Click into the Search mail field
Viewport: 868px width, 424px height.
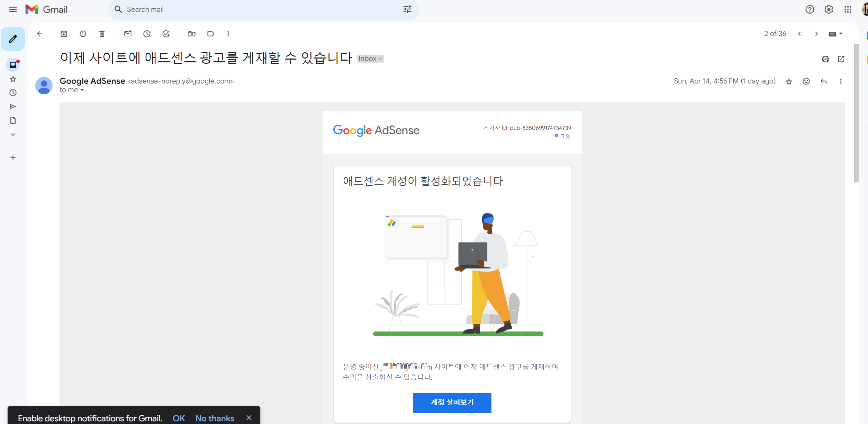[x=256, y=9]
